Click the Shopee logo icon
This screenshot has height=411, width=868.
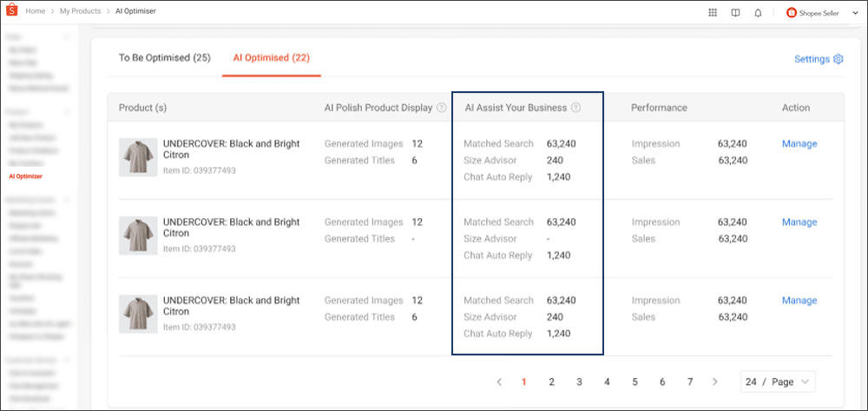click(x=11, y=12)
